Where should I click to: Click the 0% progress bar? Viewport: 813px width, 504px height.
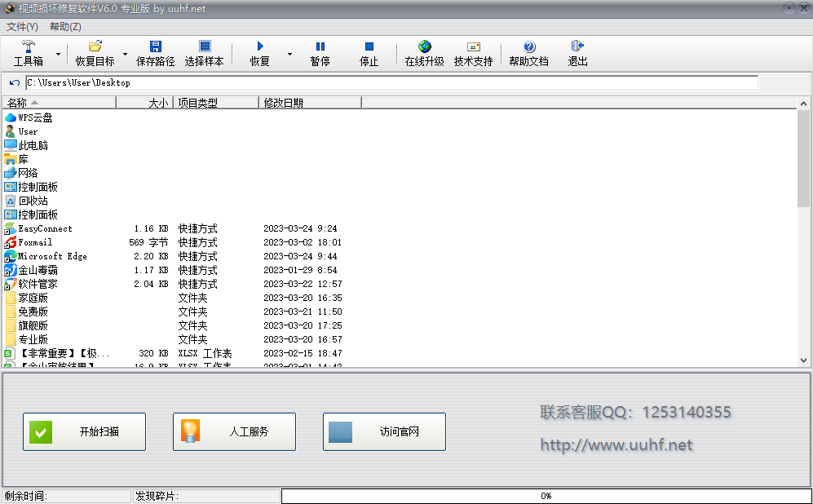(546, 496)
